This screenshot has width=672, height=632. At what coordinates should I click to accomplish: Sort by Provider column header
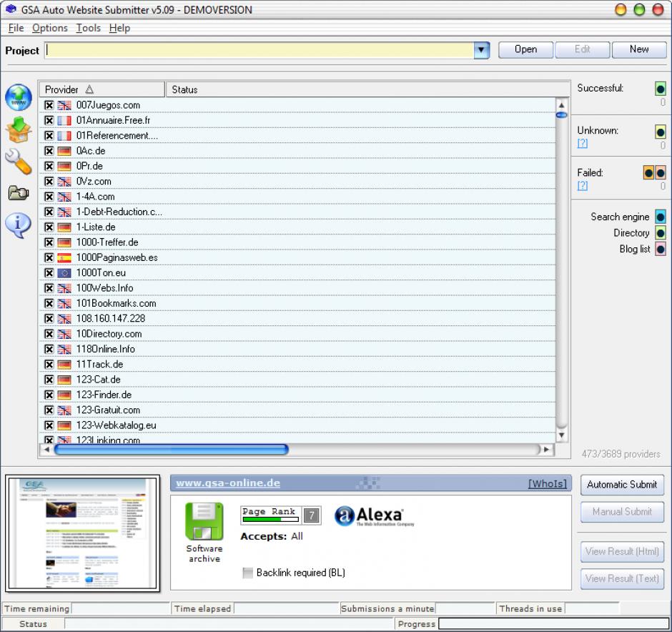(x=102, y=89)
